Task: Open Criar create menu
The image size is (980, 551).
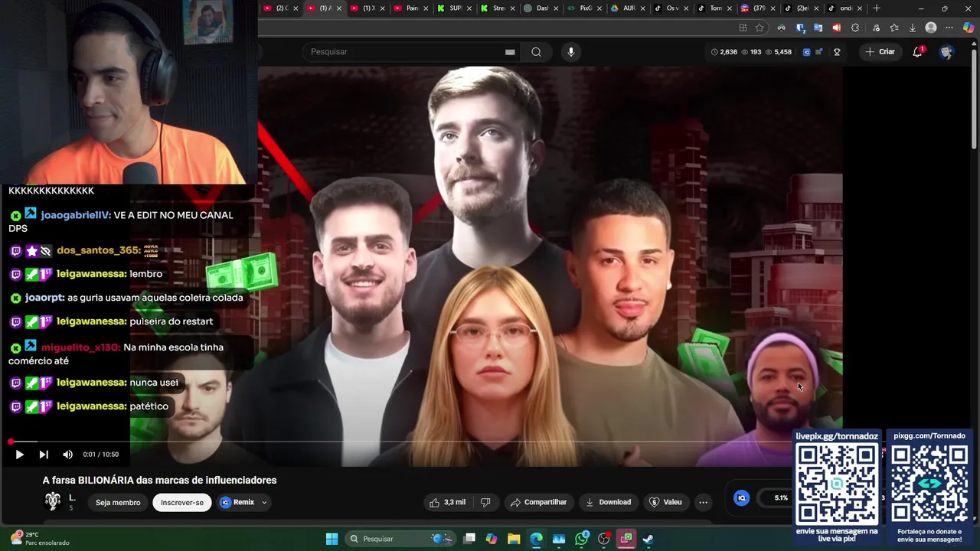Action: click(x=880, y=52)
